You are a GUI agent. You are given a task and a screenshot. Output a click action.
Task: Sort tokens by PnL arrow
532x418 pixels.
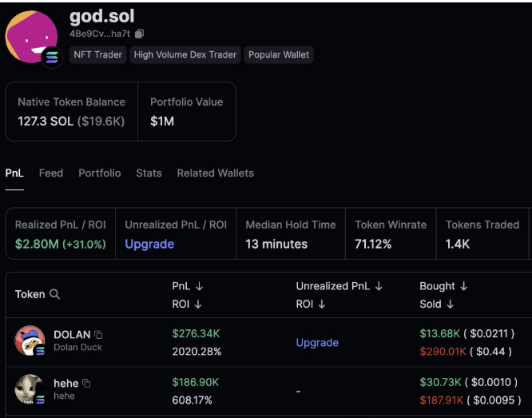pos(198,286)
